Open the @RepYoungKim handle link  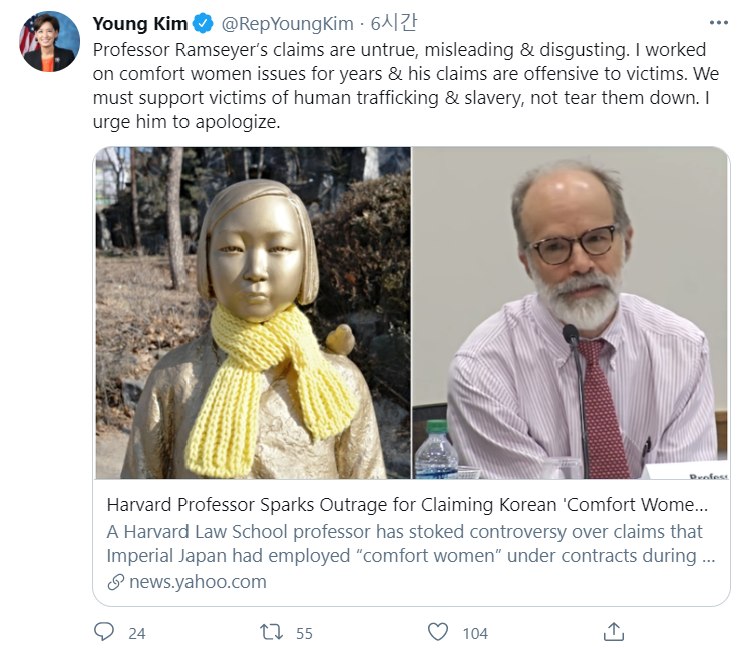point(284,23)
